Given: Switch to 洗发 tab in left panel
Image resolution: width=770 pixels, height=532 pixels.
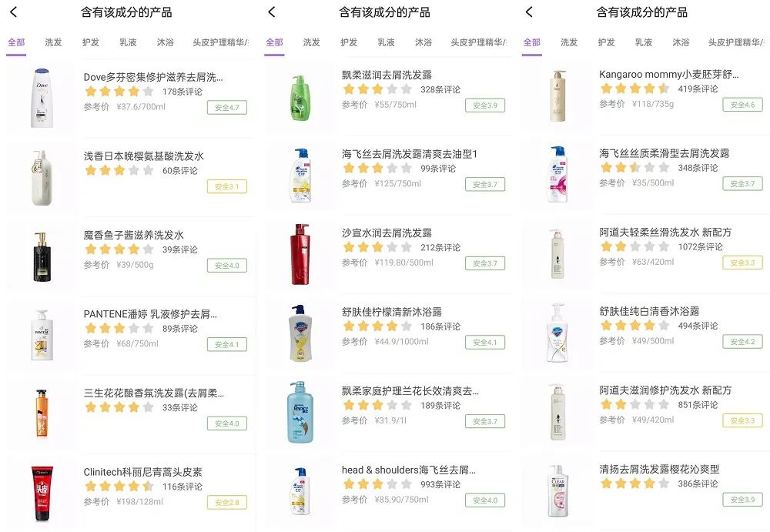Looking at the screenshot, I should pyautogui.click(x=54, y=42).
